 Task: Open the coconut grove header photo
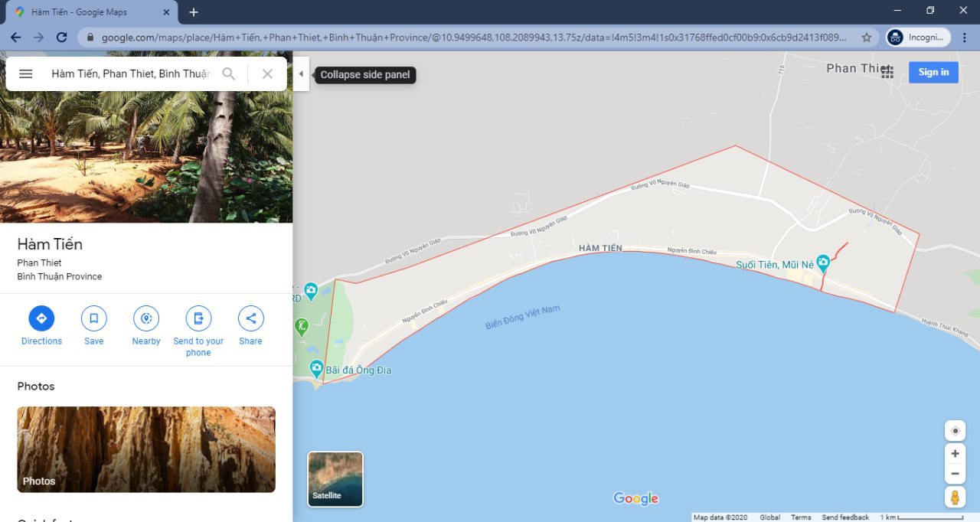146,157
